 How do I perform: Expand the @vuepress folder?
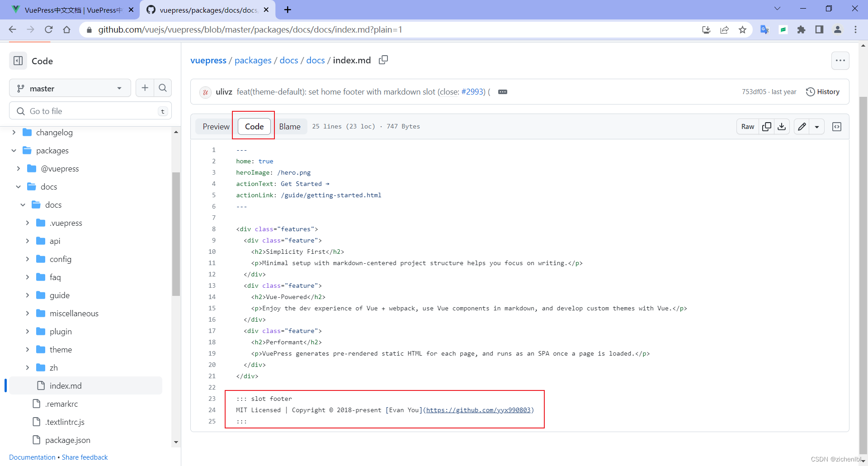pos(18,168)
